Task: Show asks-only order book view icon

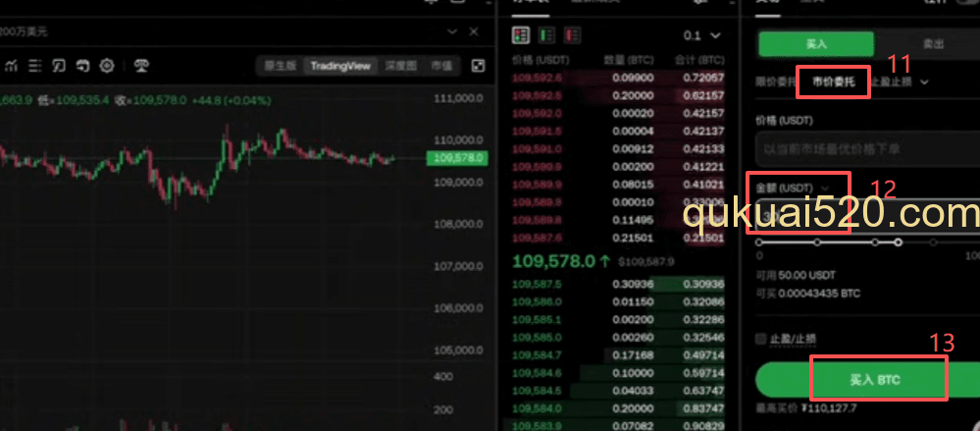Action: pyautogui.click(x=573, y=35)
